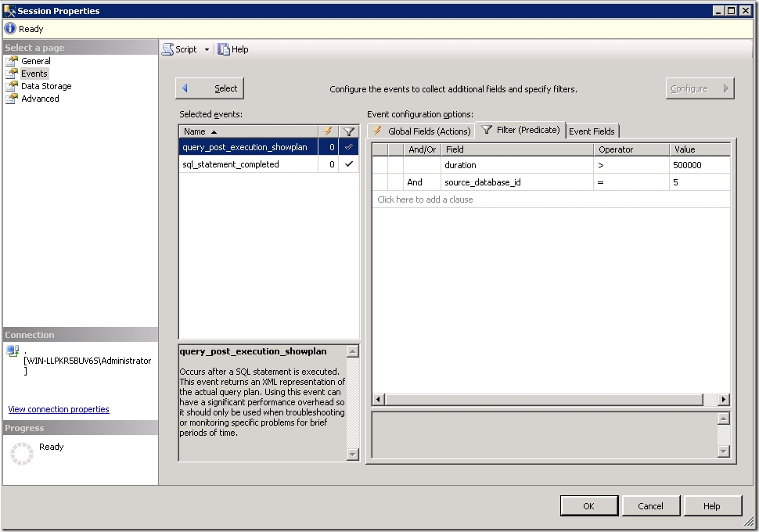This screenshot has width=759, height=532.
Task: Change the equals operator cell
Action: click(x=631, y=182)
